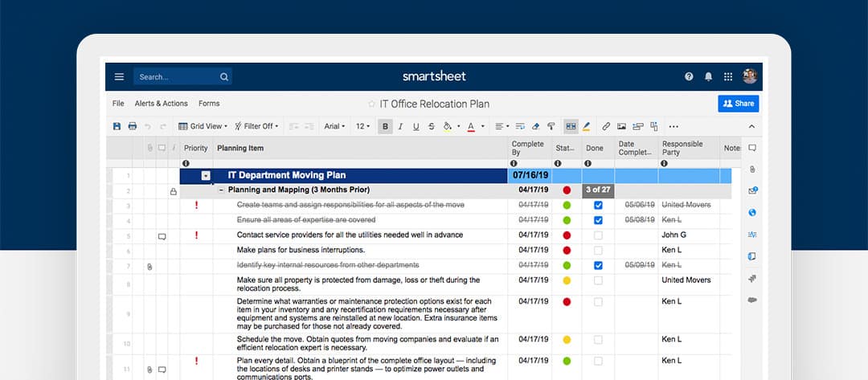The height and width of the screenshot is (380, 868).
Task: Click the blue Share button
Action: (x=738, y=104)
